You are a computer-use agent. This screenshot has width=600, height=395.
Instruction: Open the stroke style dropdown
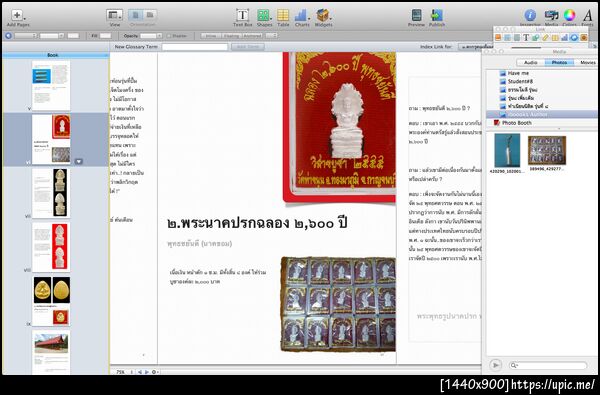click(25, 36)
